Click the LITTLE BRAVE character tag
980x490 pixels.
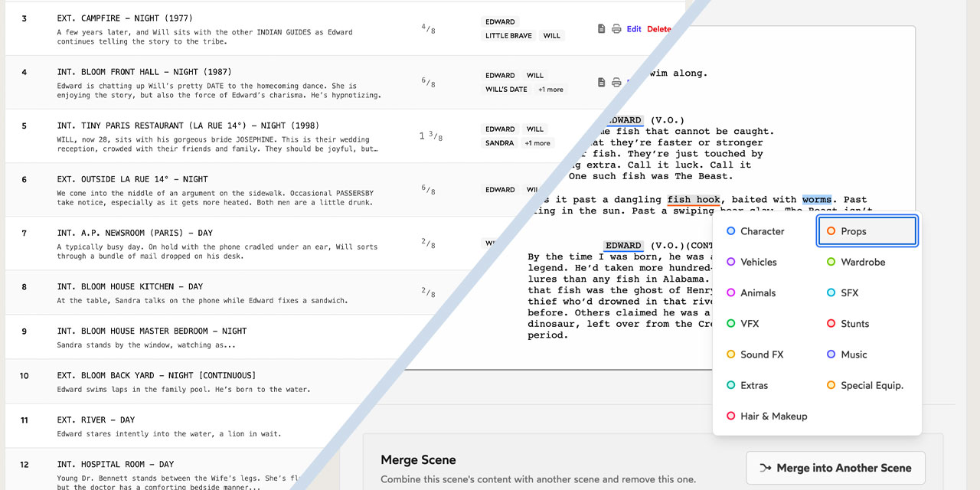(508, 36)
